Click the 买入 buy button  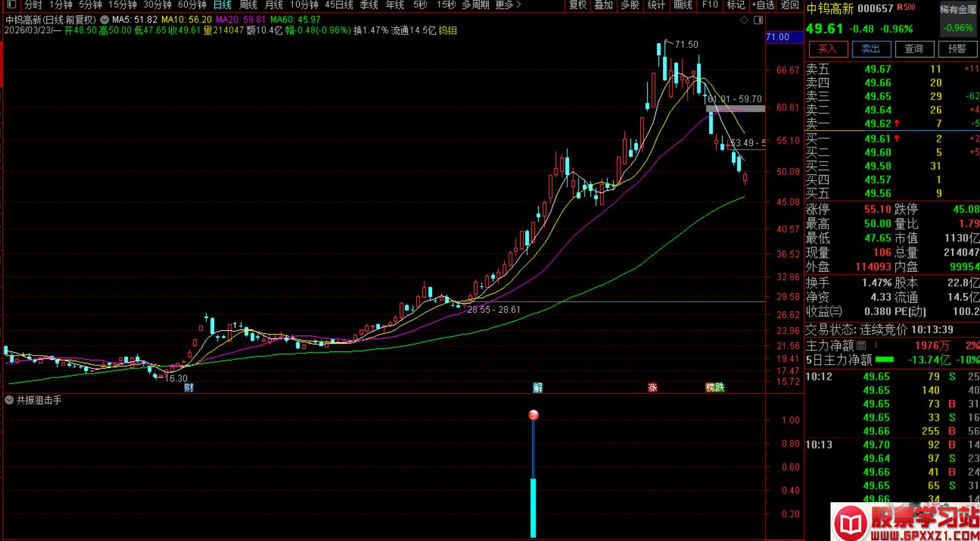pos(827,49)
